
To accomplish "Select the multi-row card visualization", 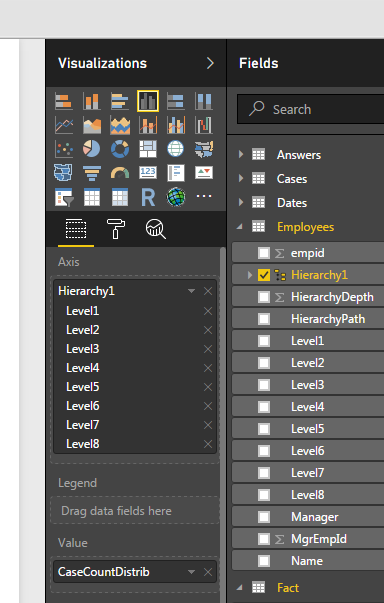I will click(176, 173).
